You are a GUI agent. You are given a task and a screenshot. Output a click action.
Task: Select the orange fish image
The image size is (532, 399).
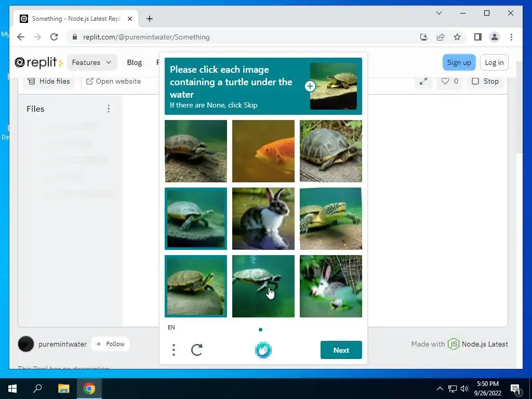point(263,151)
